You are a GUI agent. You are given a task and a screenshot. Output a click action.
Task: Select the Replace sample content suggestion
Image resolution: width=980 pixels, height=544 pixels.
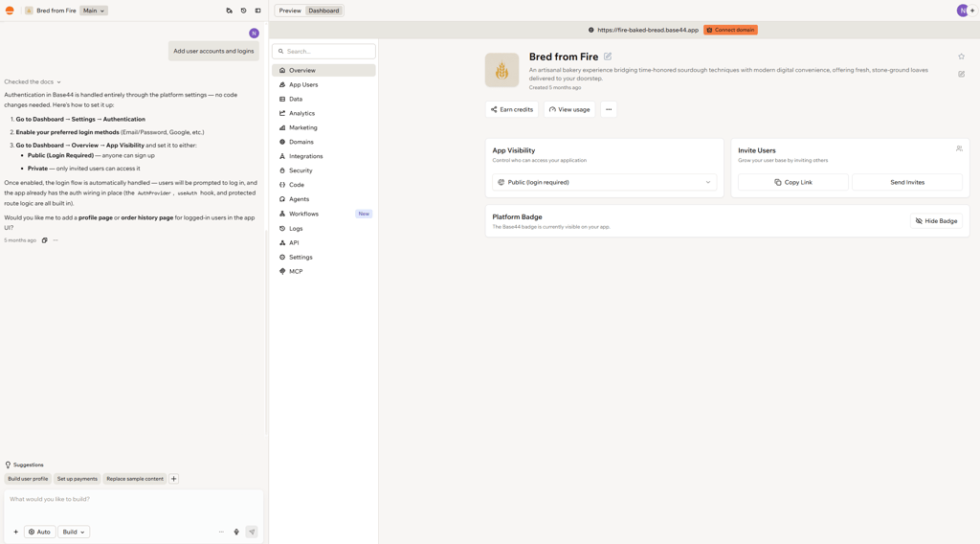pyautogui.click(x=135, y=479)
